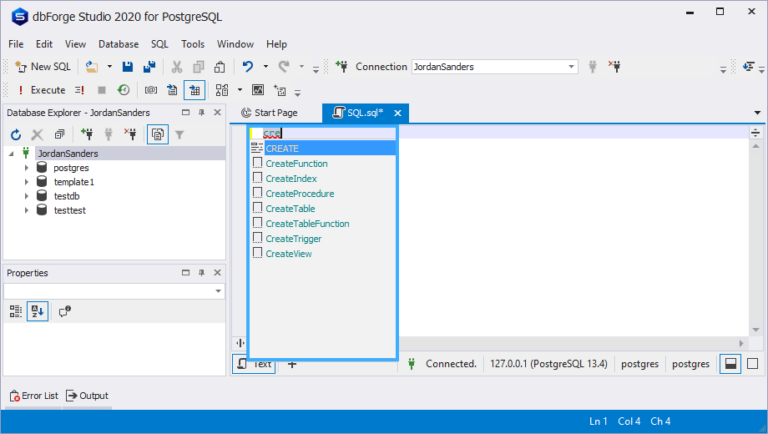
Task: Toggle the split layout button in status bar
Action: click(730, 364)
